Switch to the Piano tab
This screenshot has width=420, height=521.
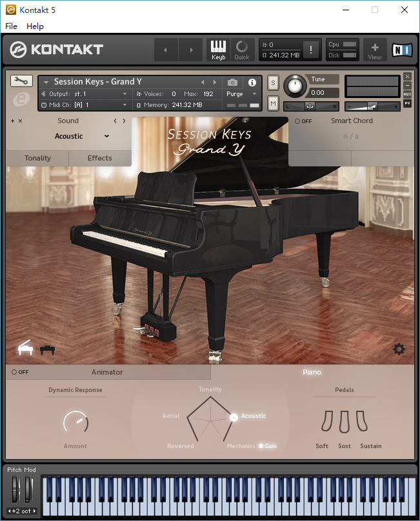click(x=312, y=372)
